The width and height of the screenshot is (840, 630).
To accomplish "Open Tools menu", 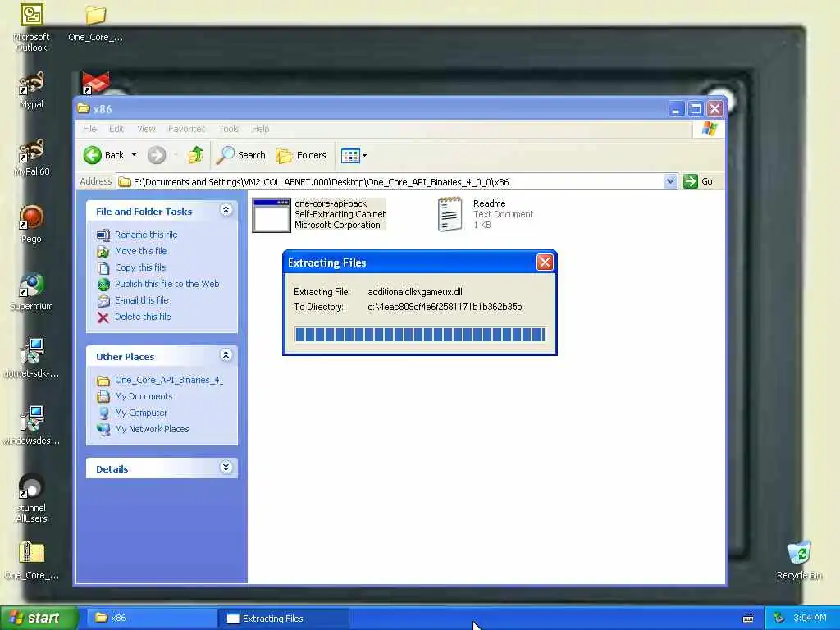I will 229,129.
